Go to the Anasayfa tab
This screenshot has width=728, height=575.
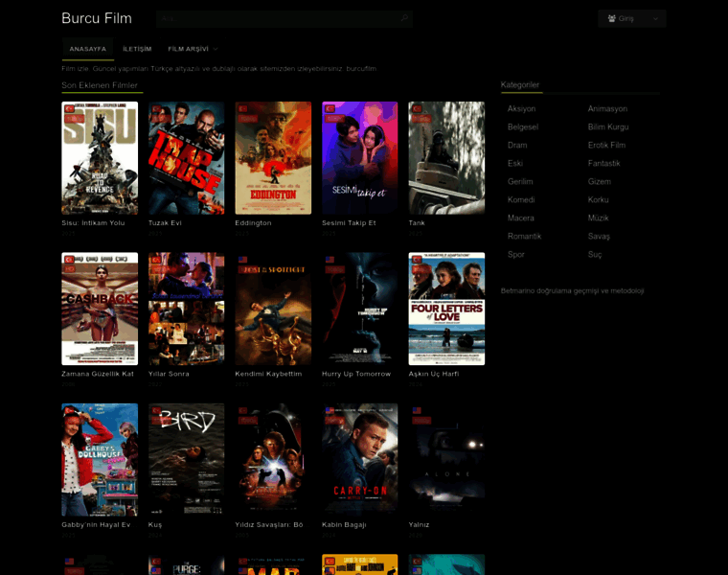click(88, 49)
